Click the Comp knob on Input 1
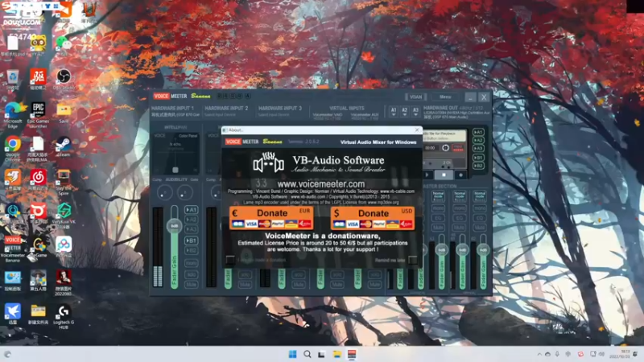Screen dimensions: 644x362 click(165, 192)
